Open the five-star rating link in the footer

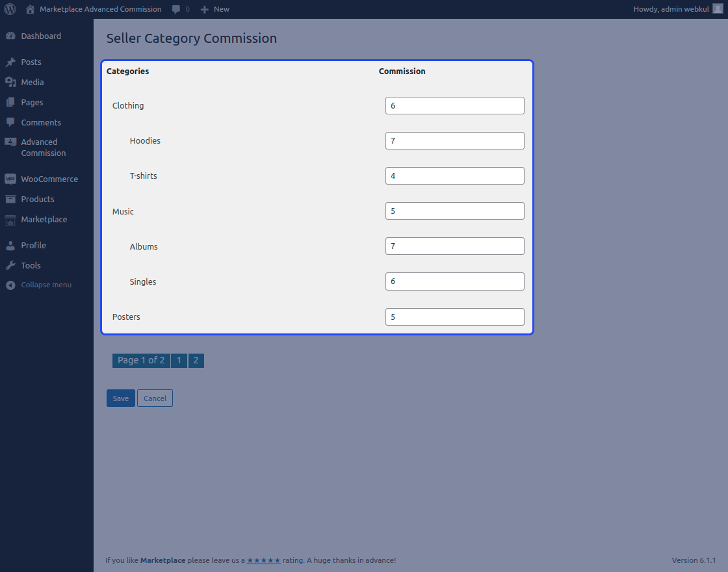(263, 560)
